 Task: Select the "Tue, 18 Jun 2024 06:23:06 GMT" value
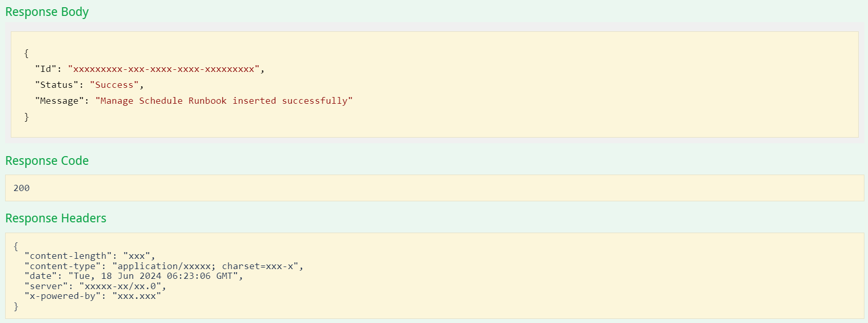click(x=153, y=276)
